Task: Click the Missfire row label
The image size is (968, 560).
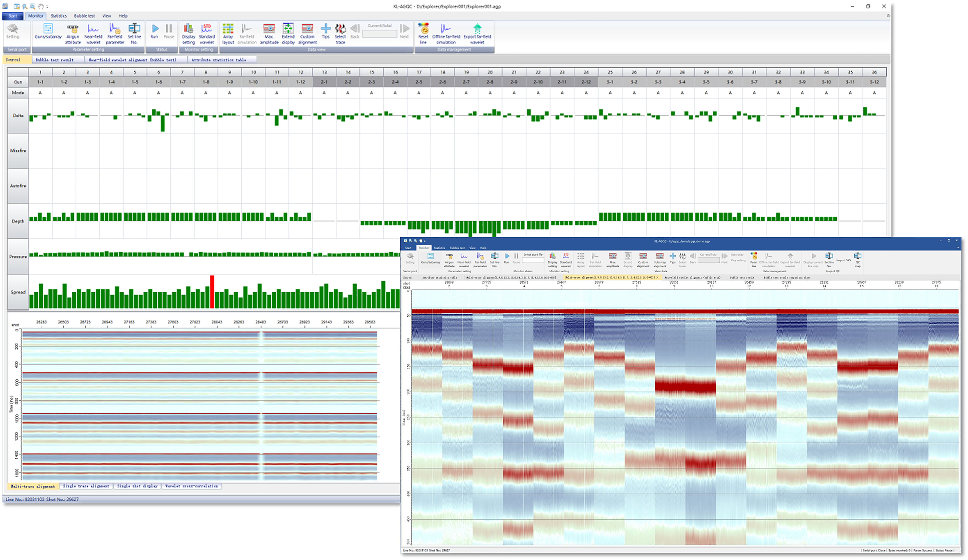Action: [18, 151]
